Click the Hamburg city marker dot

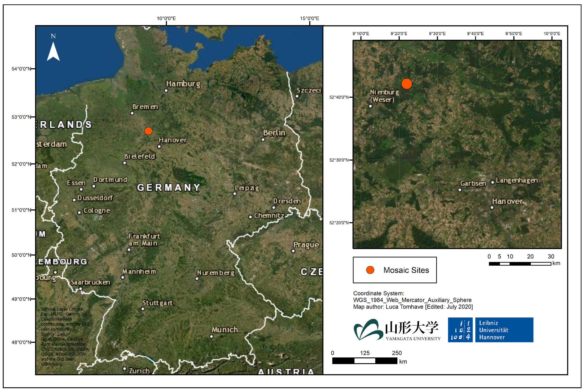click(166, 91)
